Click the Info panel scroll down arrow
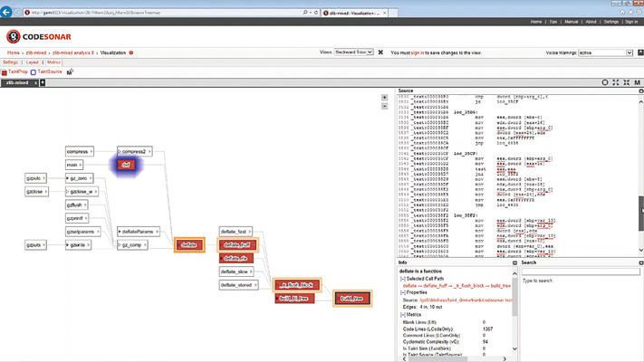644x362 pixels. 514,348
